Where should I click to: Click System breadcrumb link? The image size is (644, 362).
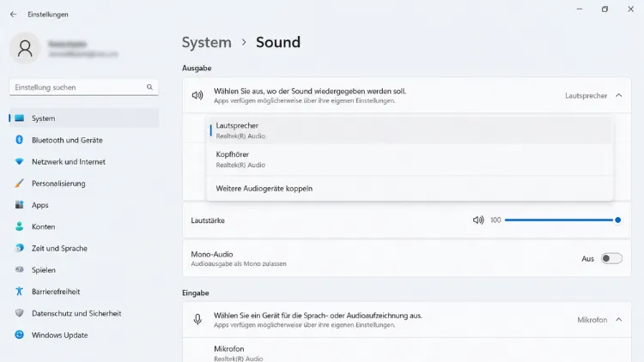pyautogui.click(x=207, y=42)
